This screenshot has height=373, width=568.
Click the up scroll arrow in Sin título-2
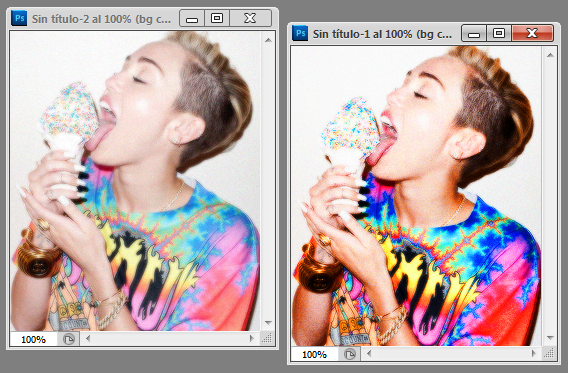[268, 40]
